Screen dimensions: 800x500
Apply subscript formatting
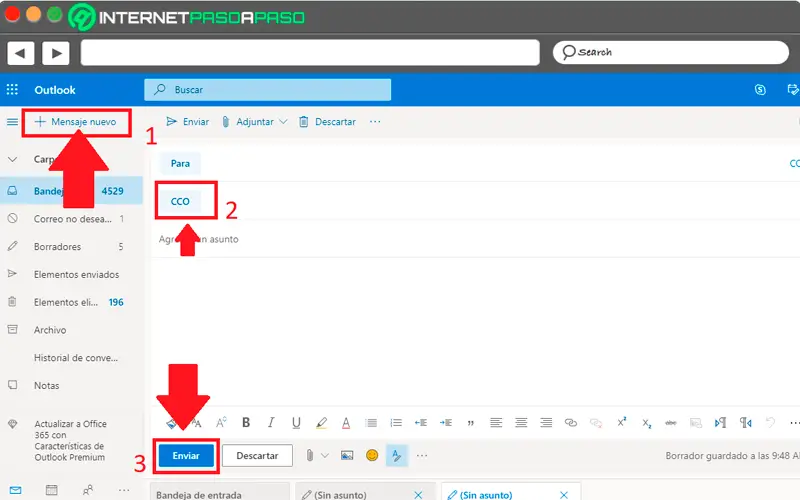tap(646, 423)
